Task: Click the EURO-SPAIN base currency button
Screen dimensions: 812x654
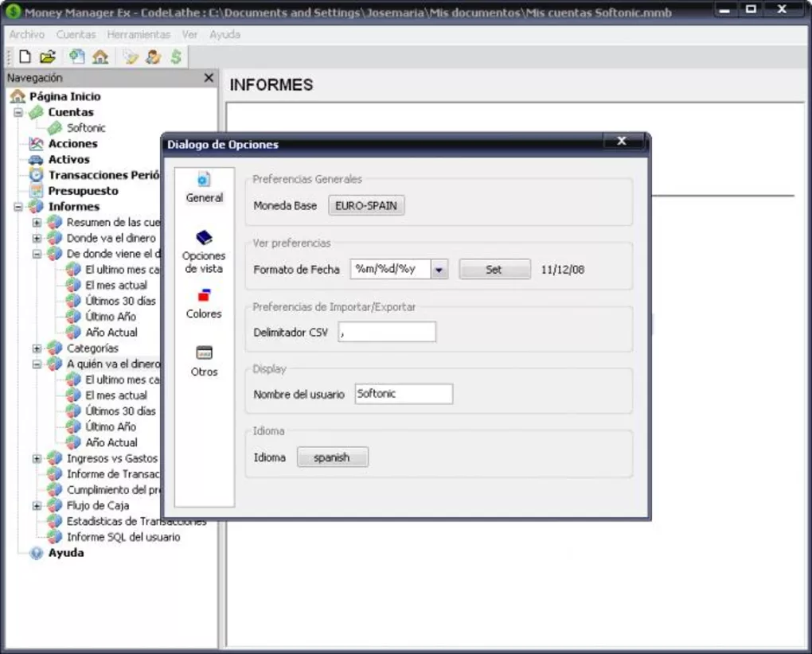Action: click(366, 205)
